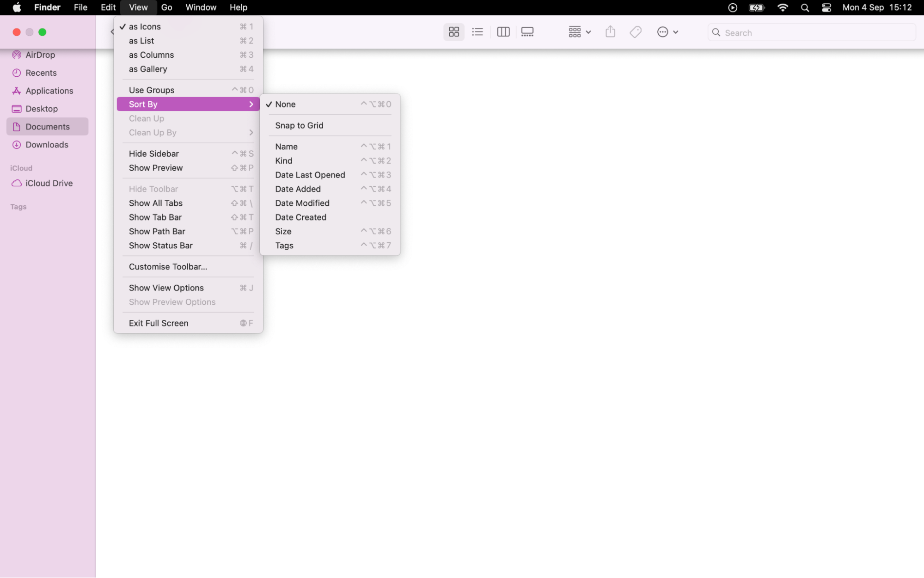Open Customise Toolbar… dialog
This screenshot has height=578, width=924.
point(188,267)
